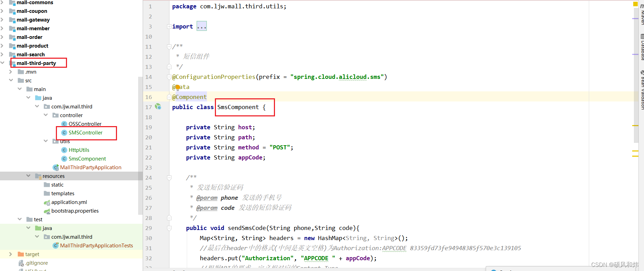Collapse the main folder arrow
This screenshot has height=271, width=644.
[20, 89]
